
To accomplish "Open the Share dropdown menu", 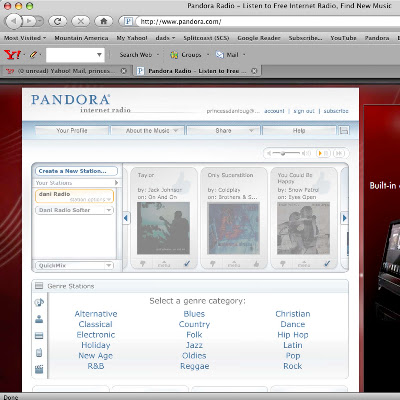I will click(223, 131).
